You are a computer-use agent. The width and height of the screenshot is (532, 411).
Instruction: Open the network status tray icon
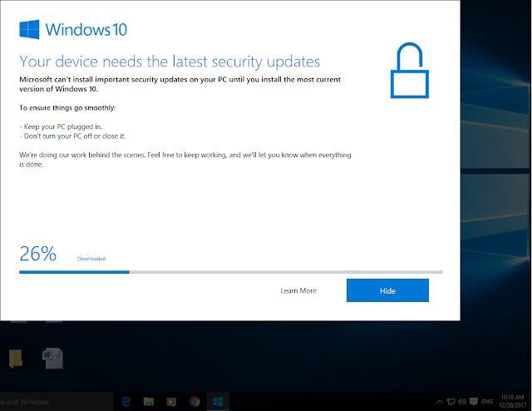click(451, 402)
